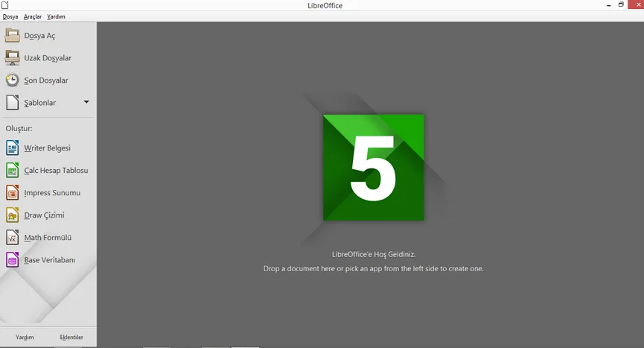
Task: Create a new Draw Çizimi
Action: tap(44, 215)
